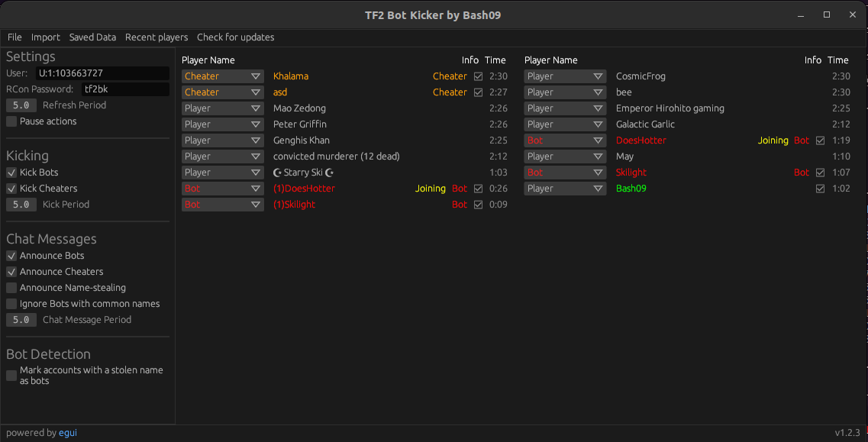Toggle the saved checkbox for Skilight

click(x=821, y=173)
